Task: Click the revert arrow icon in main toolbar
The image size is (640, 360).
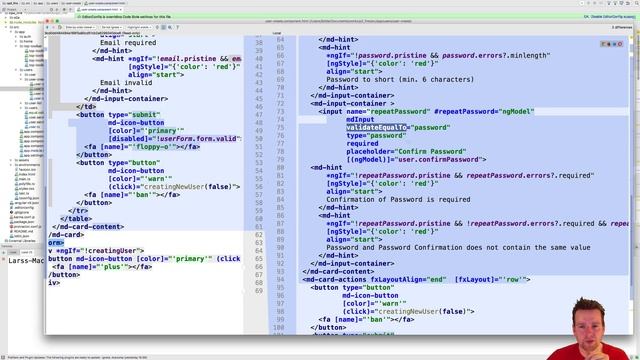Action: pyautogui.click(x=628, y=3)
